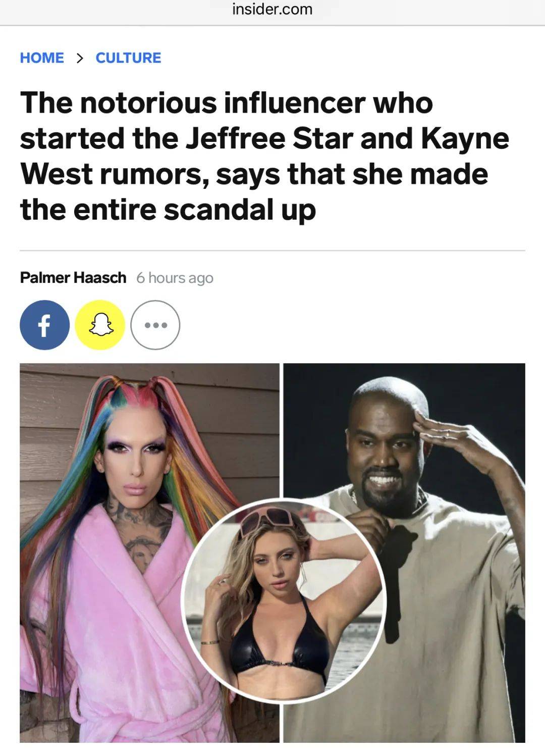545x756 pixels.
Task: Click the word 'influencer' in headline
Action: pos(294,103)
